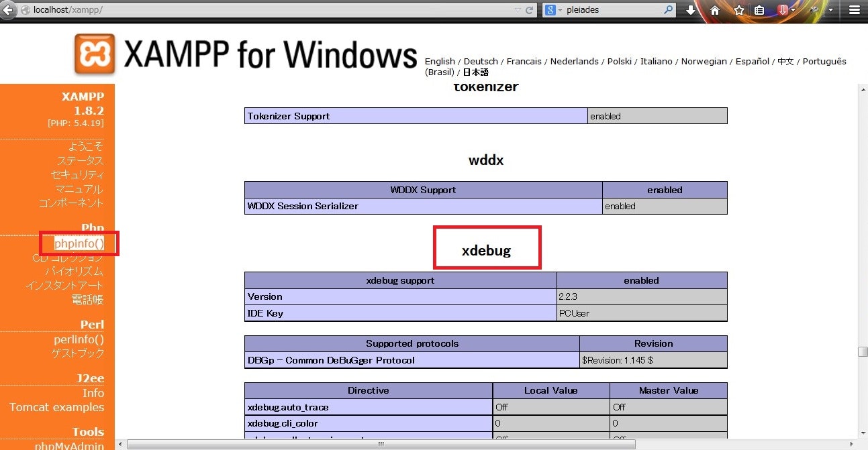Switch language to Norwegian
Viewport: 868px width, 450px height.
point(704,61)
